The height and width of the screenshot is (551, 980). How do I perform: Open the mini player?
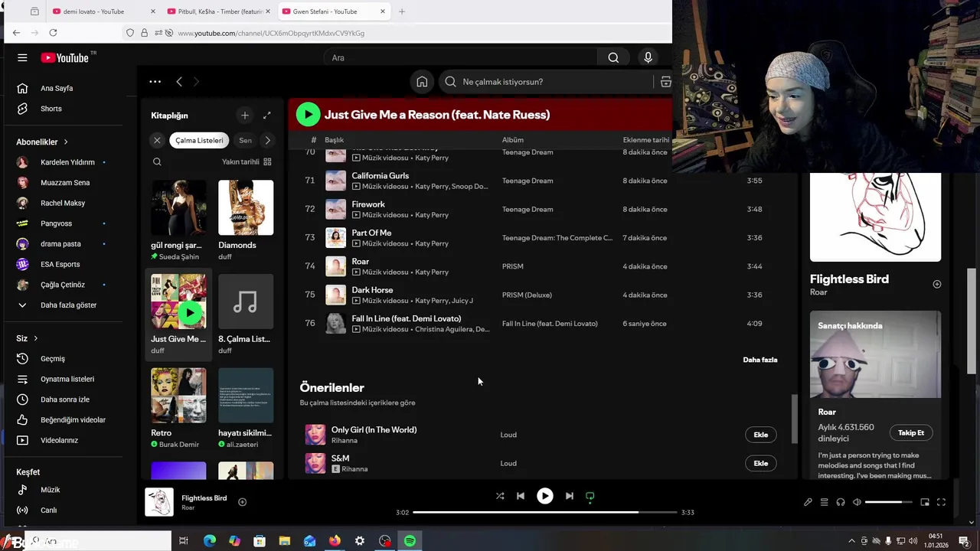[925, 502]
